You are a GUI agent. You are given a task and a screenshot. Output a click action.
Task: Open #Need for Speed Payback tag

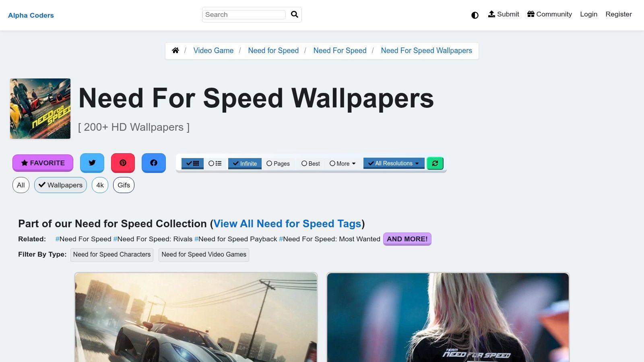236,239
